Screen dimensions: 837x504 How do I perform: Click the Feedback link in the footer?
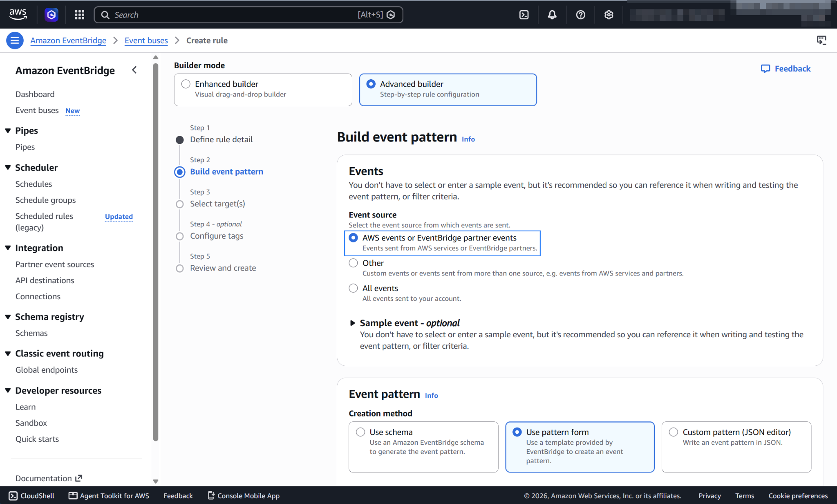(x=178, y=496)
